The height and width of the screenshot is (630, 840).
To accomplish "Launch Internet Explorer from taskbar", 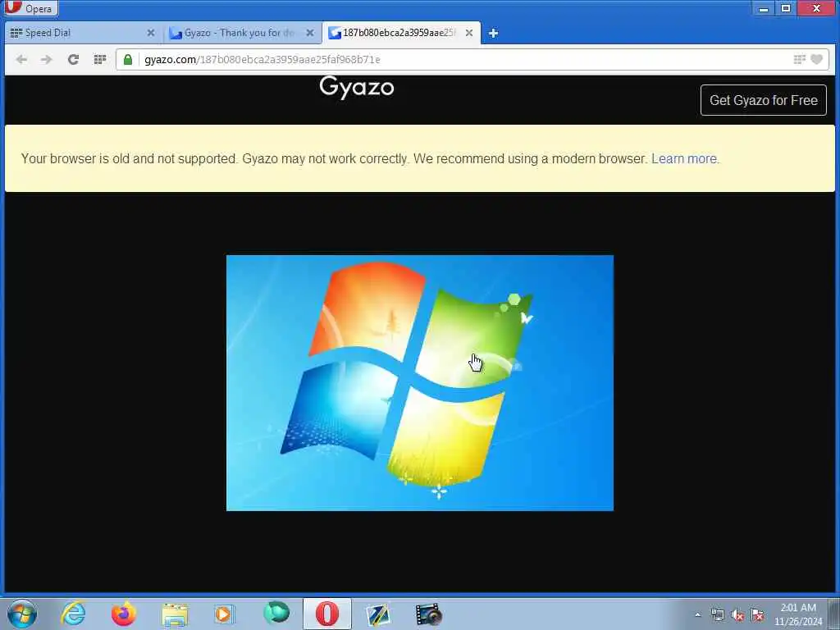I will coord(73,614).
